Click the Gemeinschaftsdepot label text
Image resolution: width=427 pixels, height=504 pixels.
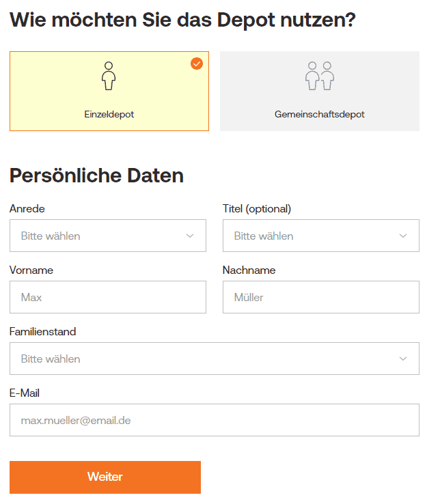click(x=320, y=115)
